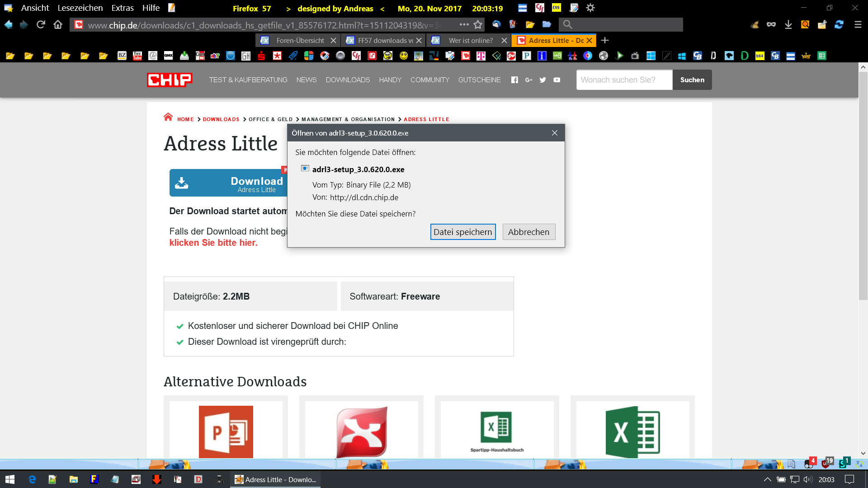Screen dimensions: 868x488
Task: Open the Firefox hamburger menu
Action: (x=858, y=24)
